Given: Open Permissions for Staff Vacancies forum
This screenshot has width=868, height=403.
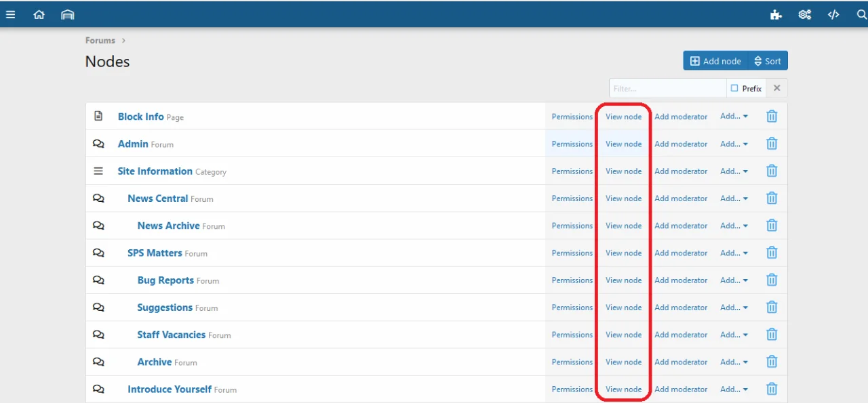Looking at the screenshot, I should pos(572,335).
